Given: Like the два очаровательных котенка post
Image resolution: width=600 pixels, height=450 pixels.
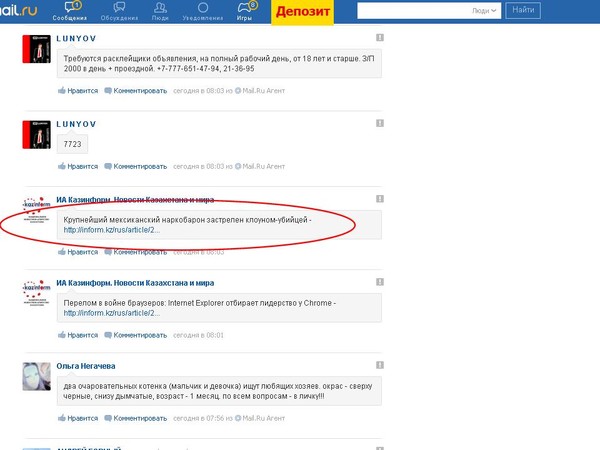Looking at the screenshot, I should pyautogui.click(x=78, y=418).
